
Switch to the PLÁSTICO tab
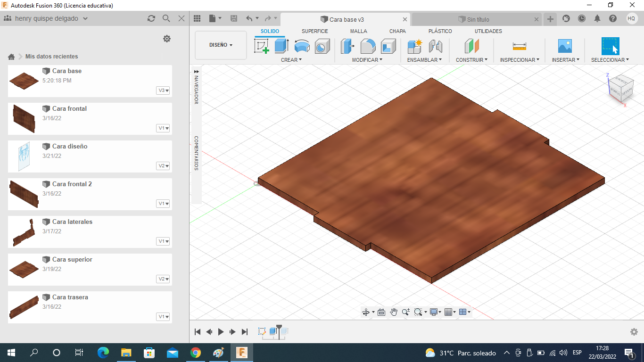440,31
